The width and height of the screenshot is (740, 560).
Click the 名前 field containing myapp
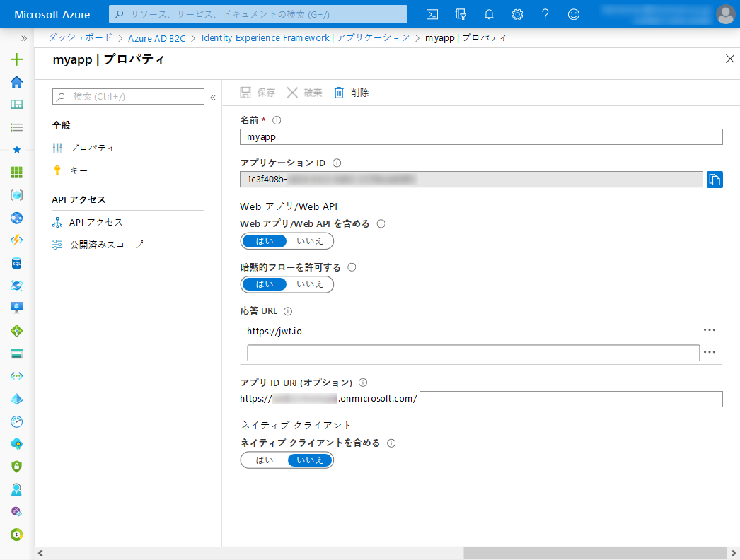[481, 136]
